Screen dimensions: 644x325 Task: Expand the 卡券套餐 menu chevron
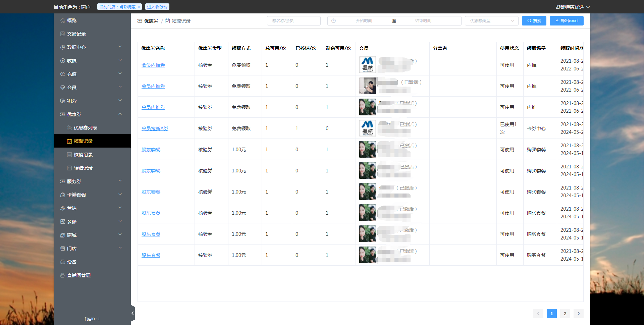(x=120, y=195)
